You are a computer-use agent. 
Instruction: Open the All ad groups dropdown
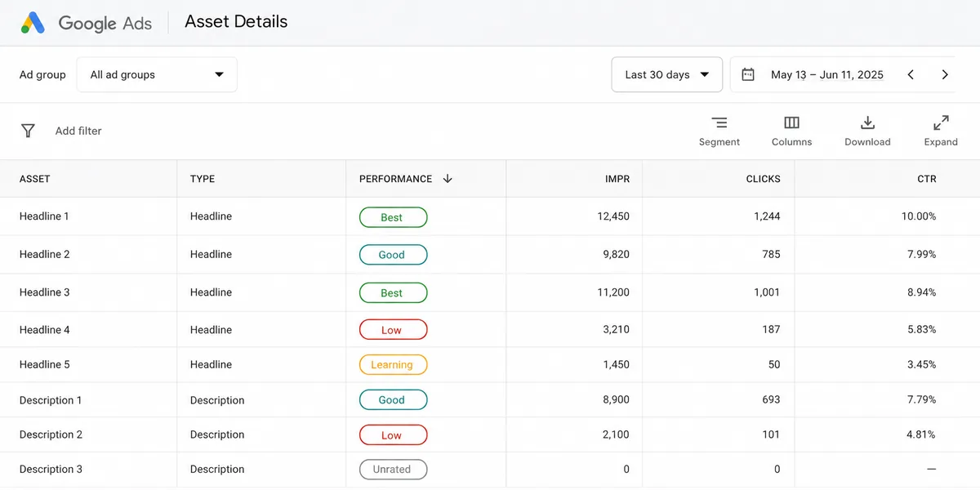[157, 74]
